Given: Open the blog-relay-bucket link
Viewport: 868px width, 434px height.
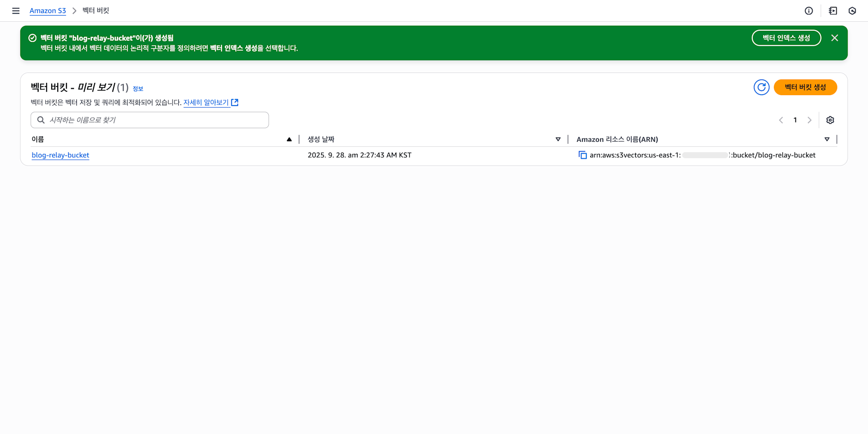Looking at the screenshot, I should [x=60, y=155].
